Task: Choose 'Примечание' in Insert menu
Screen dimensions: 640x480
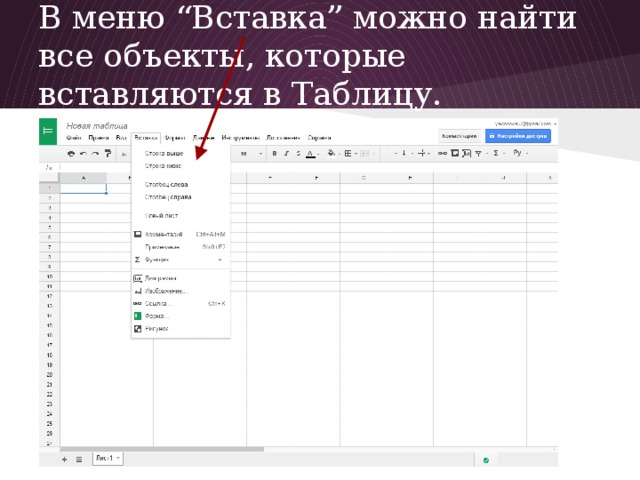Action: pyautogui.click(x=181, y=247)
